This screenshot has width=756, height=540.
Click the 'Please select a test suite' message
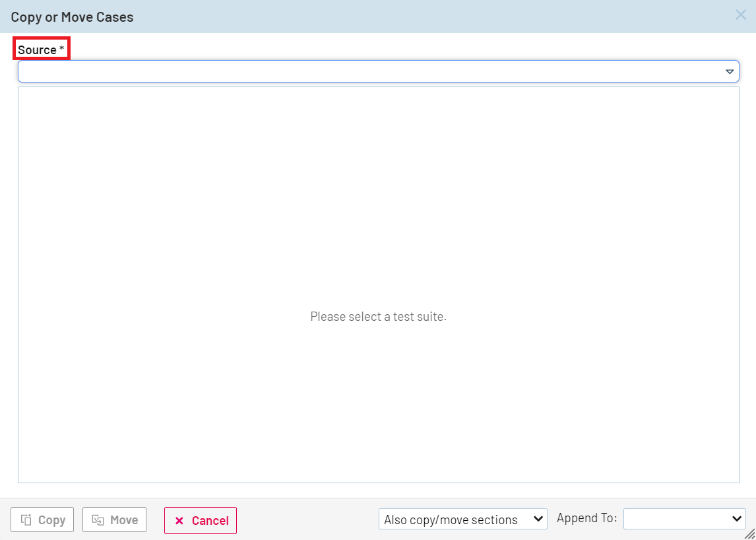(378, 317)
